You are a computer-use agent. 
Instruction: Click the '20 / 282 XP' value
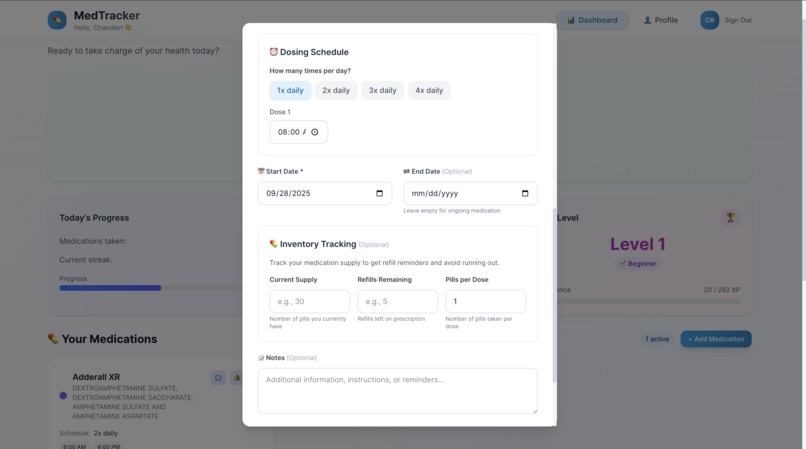[x=722, y=290]
